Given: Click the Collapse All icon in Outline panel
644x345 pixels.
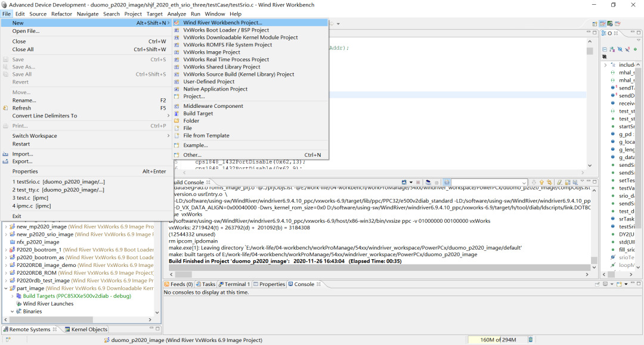Looking at the screenshot, I should pyautogui.click(x=605, y=49).
